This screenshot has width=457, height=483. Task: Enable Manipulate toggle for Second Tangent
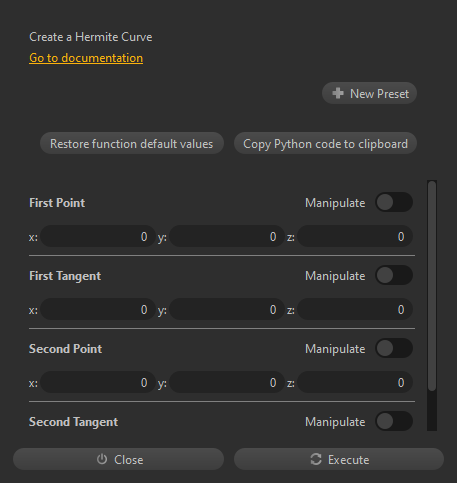pyautogui.click(x=394, y=421)
